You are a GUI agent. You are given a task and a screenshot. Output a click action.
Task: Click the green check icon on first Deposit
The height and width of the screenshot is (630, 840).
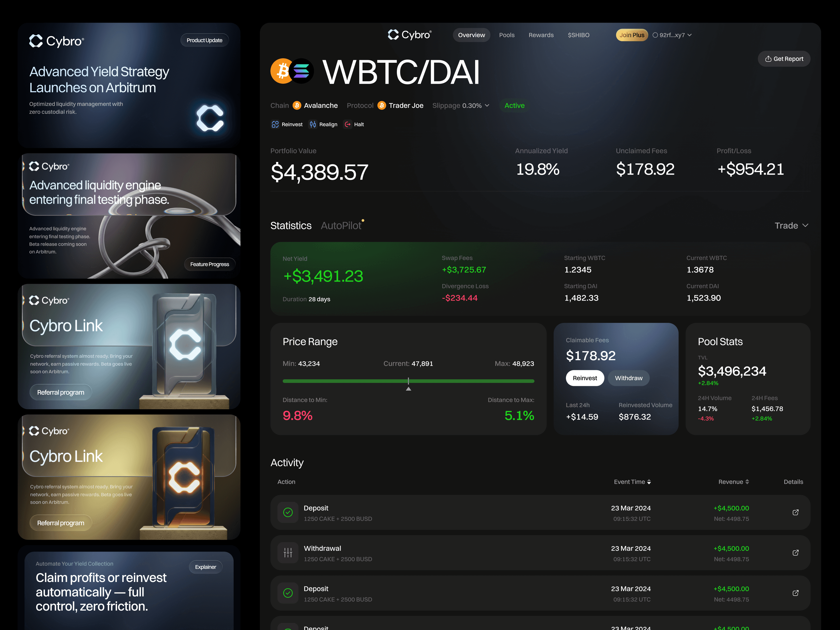pyautogui.click(x=288, y=512)
